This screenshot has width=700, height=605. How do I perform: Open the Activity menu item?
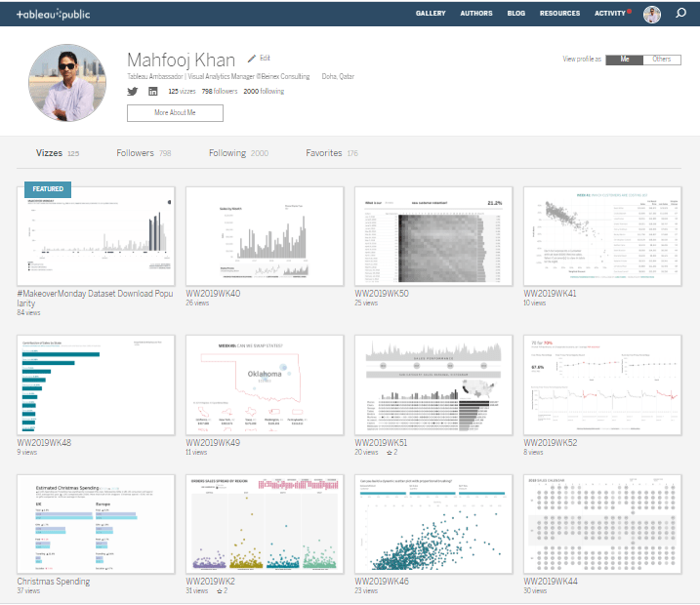[610, 14]
